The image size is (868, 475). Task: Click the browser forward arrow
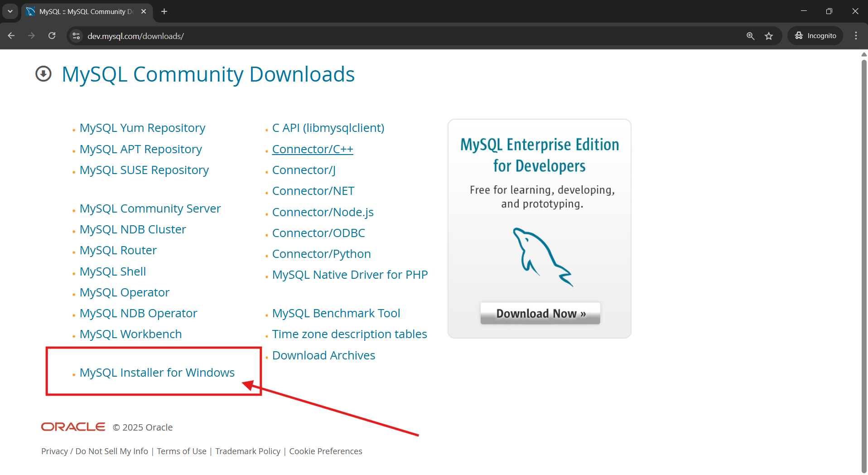(x=31, y=36)
